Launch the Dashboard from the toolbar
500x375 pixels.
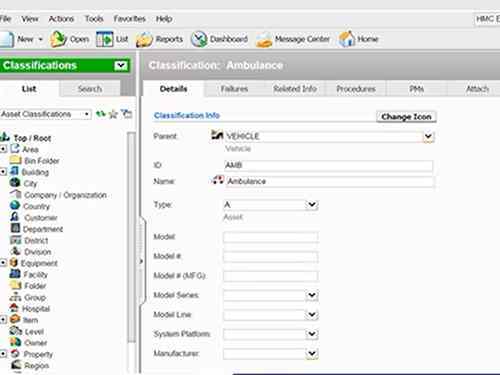click(x=219, y=39)
